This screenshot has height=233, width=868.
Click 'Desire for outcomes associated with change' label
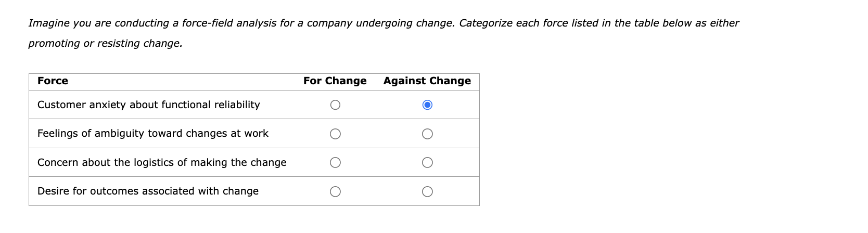[x=148, y=191]
